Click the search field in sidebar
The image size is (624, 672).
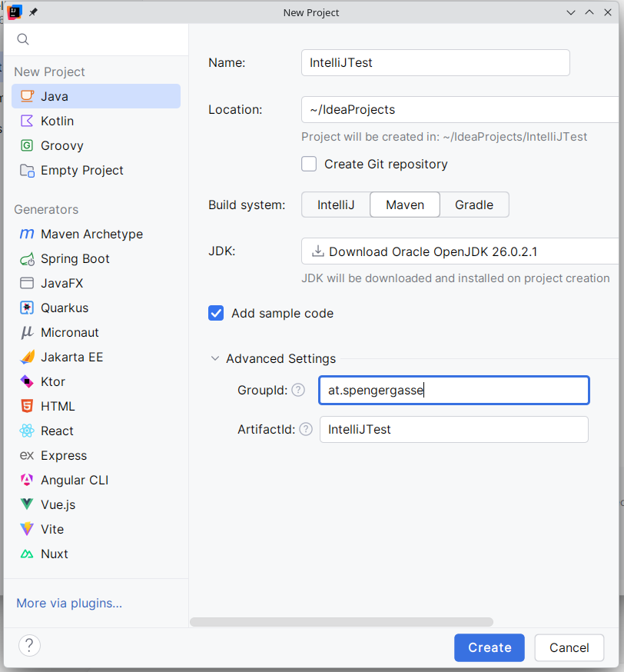click(96, 39)
